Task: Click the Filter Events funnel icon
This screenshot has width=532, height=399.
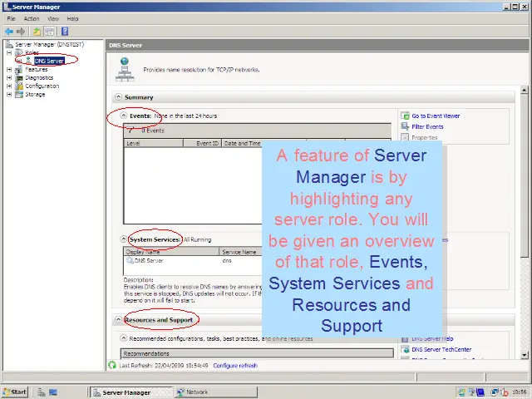Action: tap(405, 126)
